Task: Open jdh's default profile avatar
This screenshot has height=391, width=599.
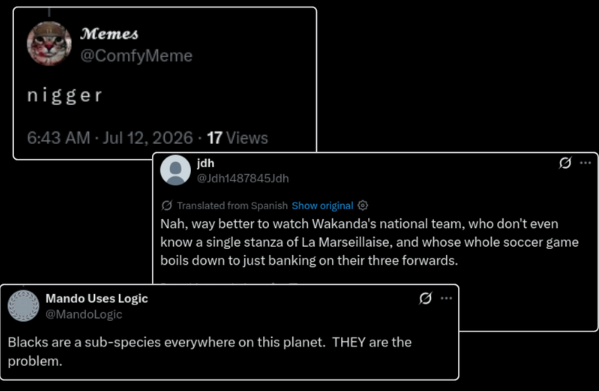Action: pyautogui.click(x=175, y=170)
